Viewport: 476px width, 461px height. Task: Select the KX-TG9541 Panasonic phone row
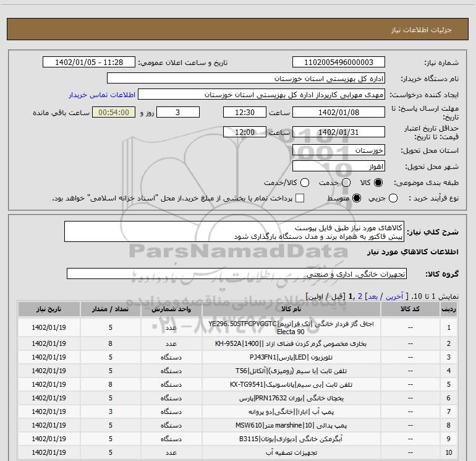238,384
